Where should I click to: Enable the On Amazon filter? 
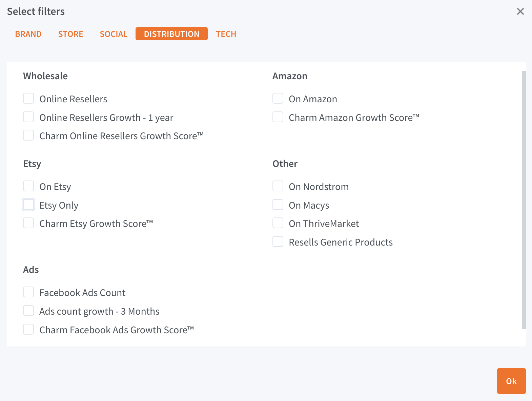click(278, 99)
